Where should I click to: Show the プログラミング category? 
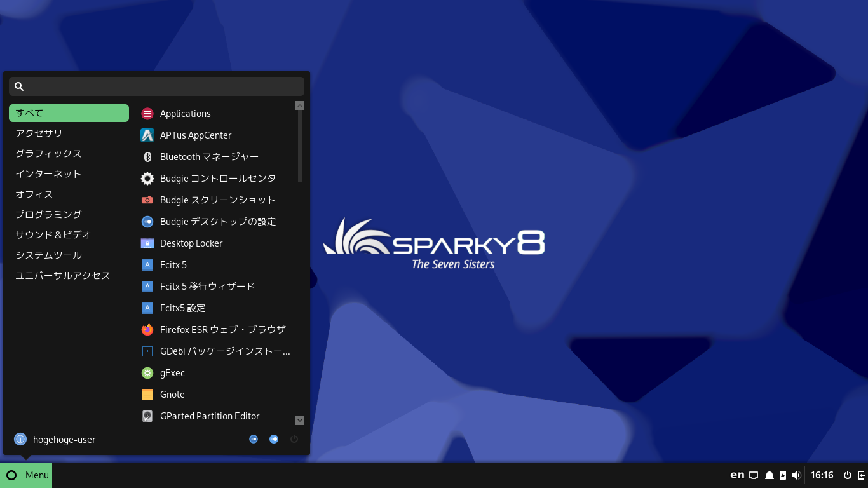(x=69, y=215)
